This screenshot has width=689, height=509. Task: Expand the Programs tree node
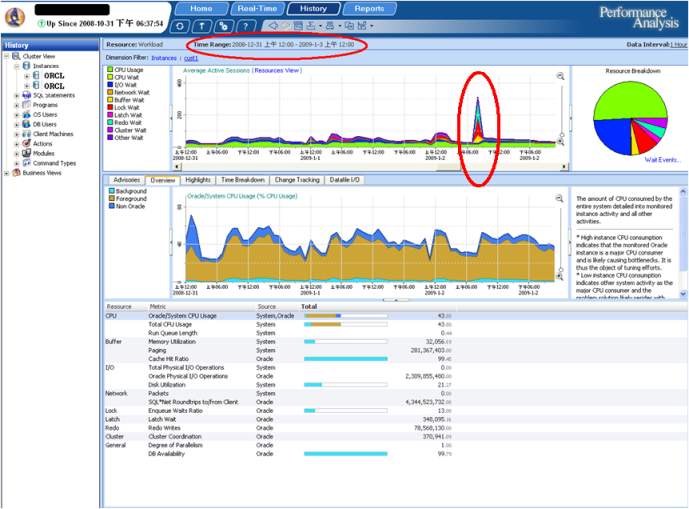coord(16,104)
